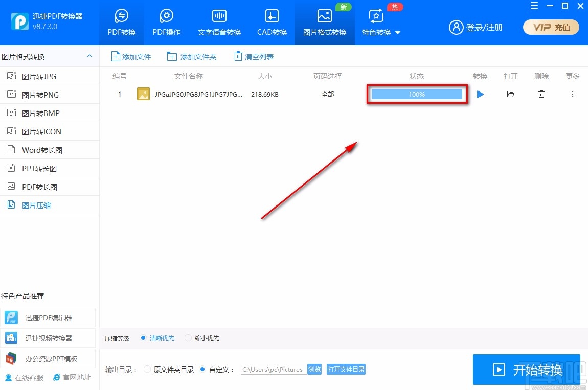588x390 pixels.
Task: Click the 100% progress bar
Action: [x=417, y=94]
